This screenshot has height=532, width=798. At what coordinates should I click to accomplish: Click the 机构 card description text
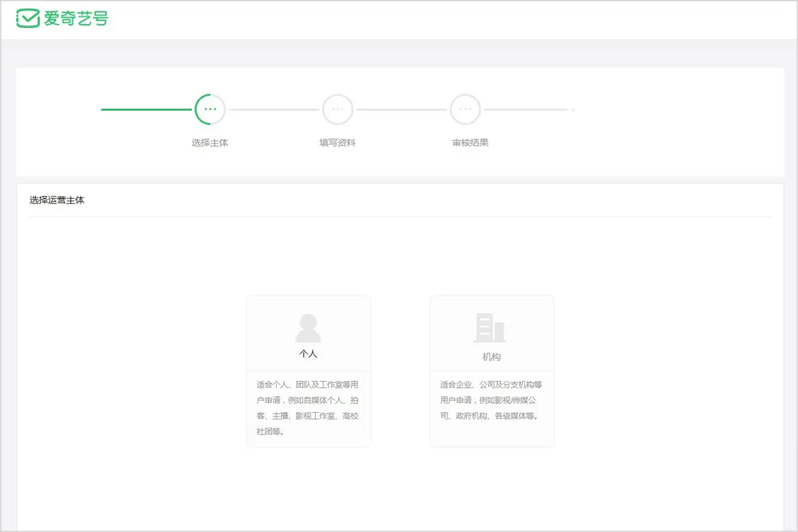[x=491, y=400]
